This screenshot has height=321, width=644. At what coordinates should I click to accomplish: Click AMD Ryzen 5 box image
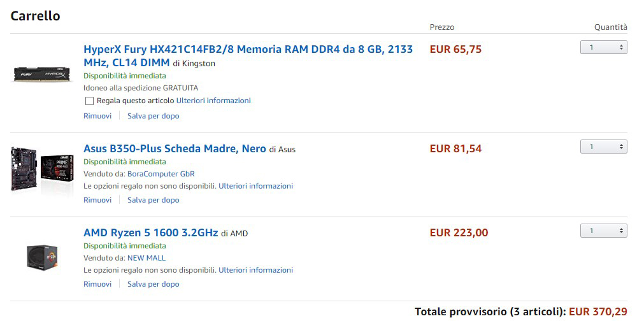tap(42, 256)
